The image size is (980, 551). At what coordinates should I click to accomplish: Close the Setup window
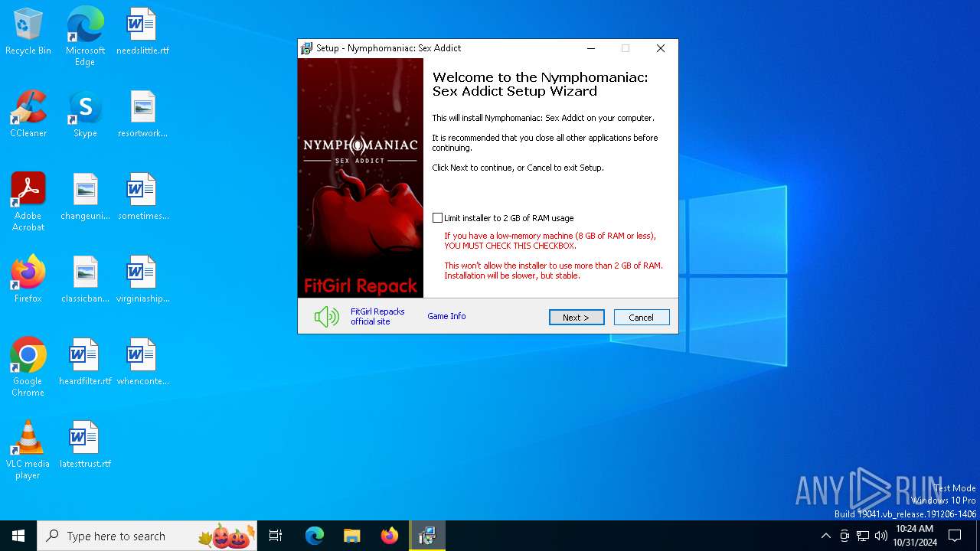coord(661,48)
